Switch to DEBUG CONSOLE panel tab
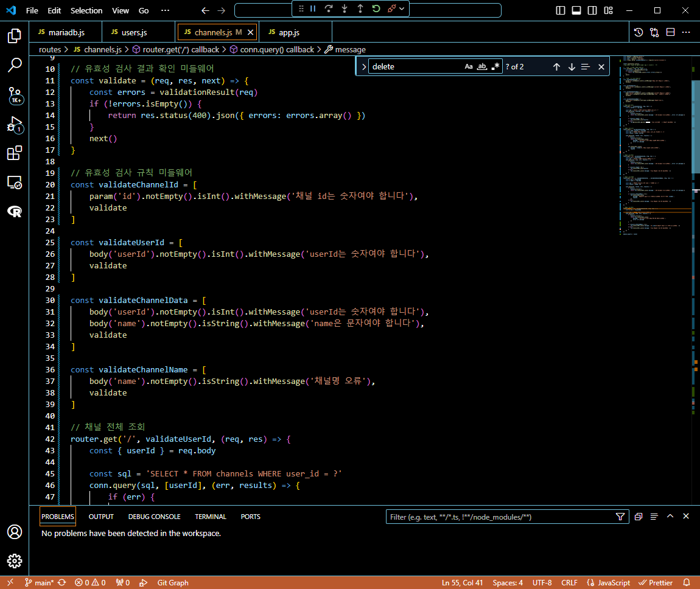700x589 pixels. (155, 517)
